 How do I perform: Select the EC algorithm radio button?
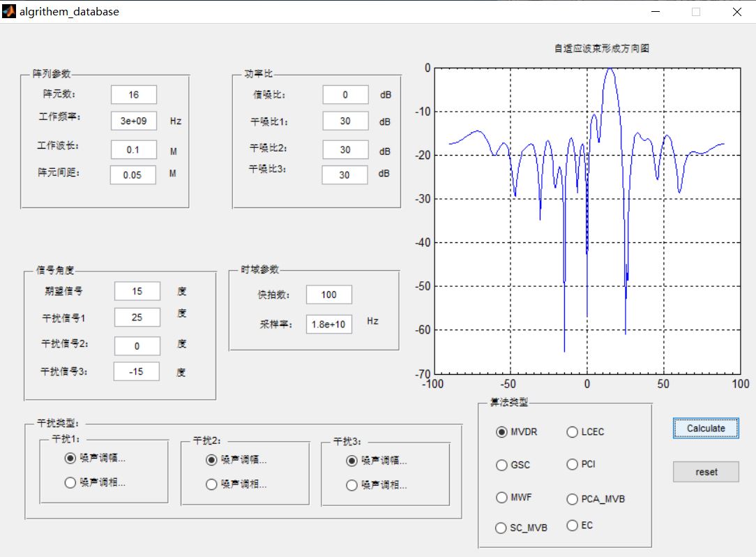point(580,525)
